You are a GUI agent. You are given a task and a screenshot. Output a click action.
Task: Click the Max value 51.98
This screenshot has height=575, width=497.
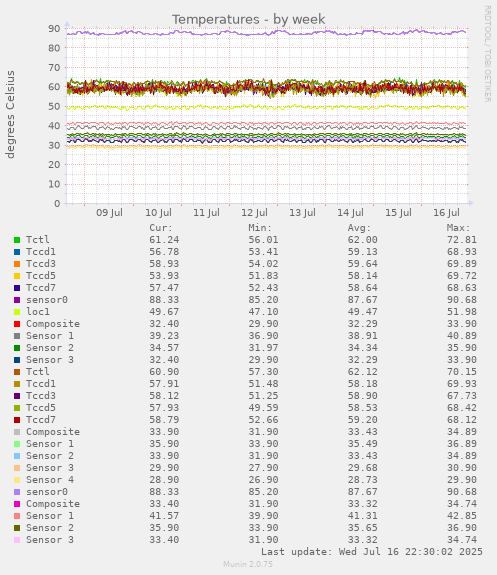tap(462, 312)
